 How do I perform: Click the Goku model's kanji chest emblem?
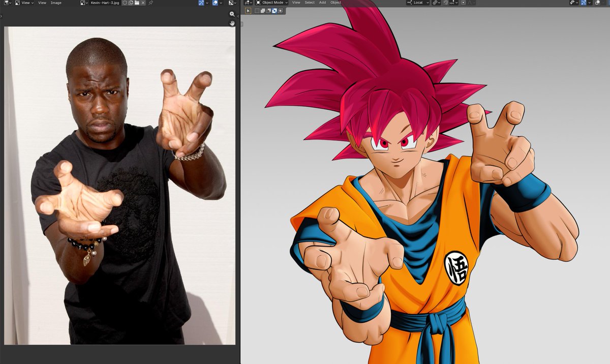(456, 268)
